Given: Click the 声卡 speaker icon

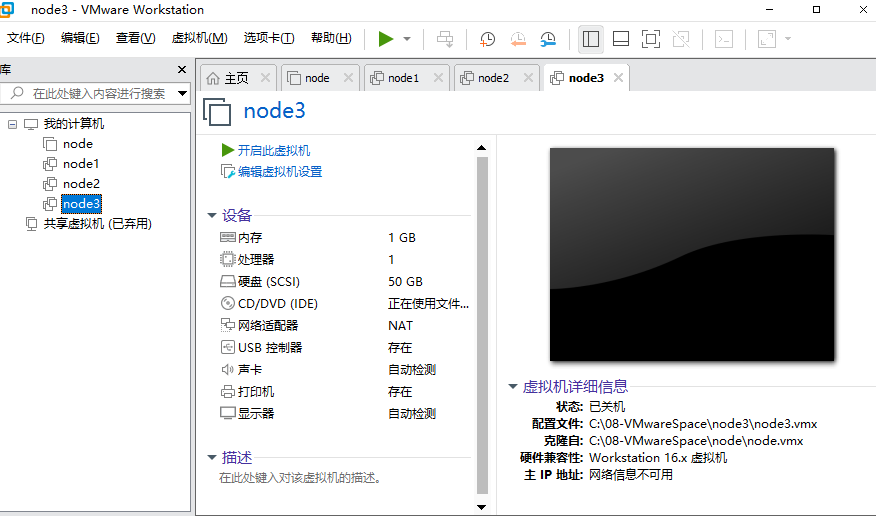Looking at the screenshot, I should [227, 369].
